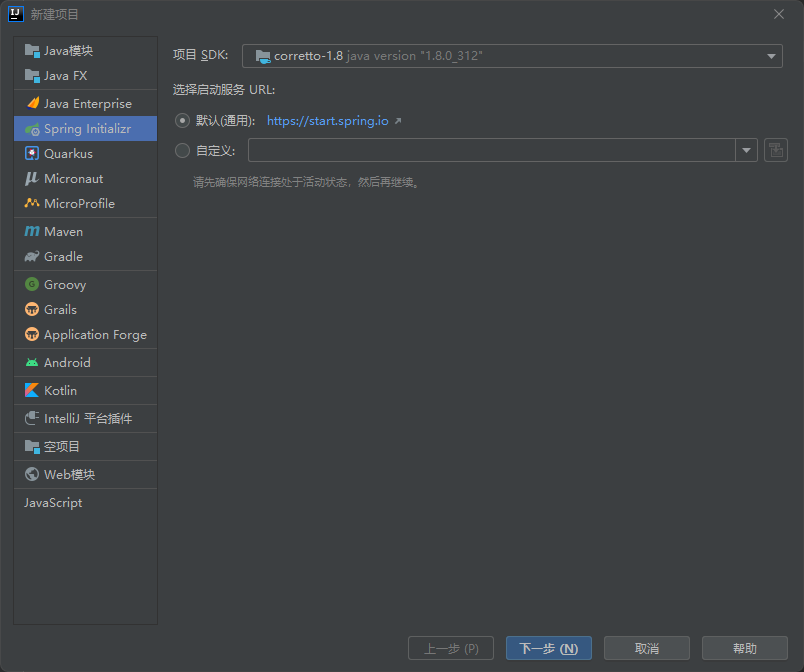
Task: Select the Groovy entry in the list
Action: (x=65, y=285)
